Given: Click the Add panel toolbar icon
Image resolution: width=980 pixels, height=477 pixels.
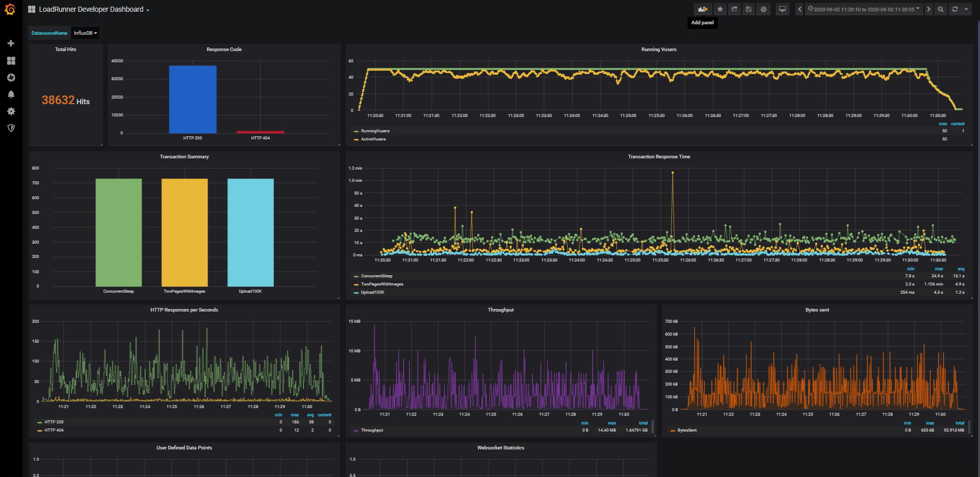Looking at the screenshot, I should [703, 9].
